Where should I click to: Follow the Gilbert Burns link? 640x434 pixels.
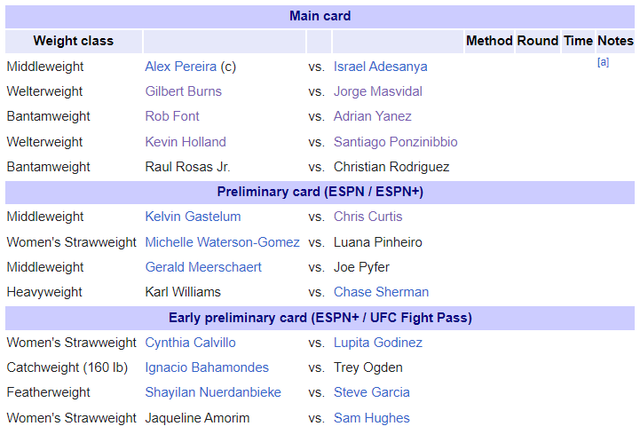coord(183,91)
